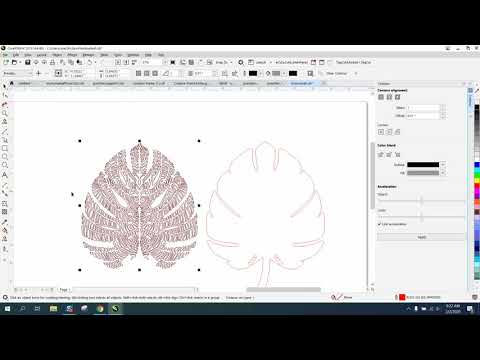Click the Copy icon in the toolbar
The height and width of the screenshot is (360, 480).
[x=71, y=62]
